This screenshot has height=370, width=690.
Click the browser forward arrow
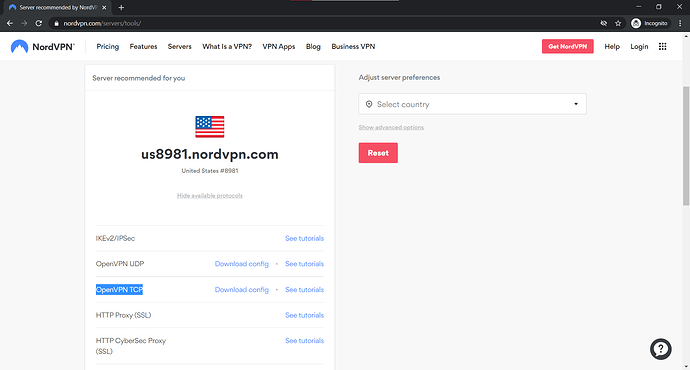point(24,23)
